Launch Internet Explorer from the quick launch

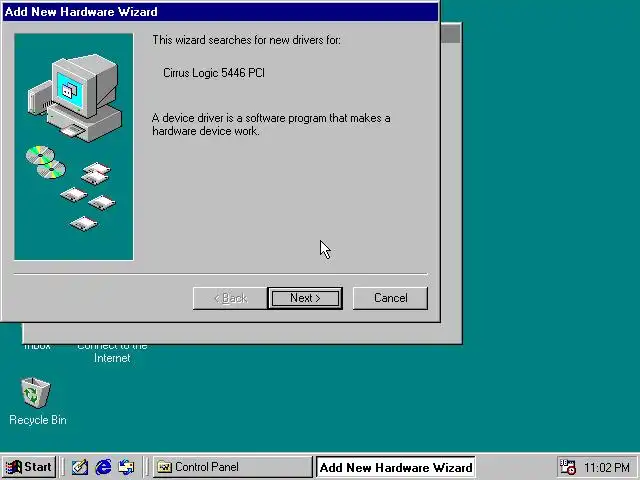click(103, 467)
